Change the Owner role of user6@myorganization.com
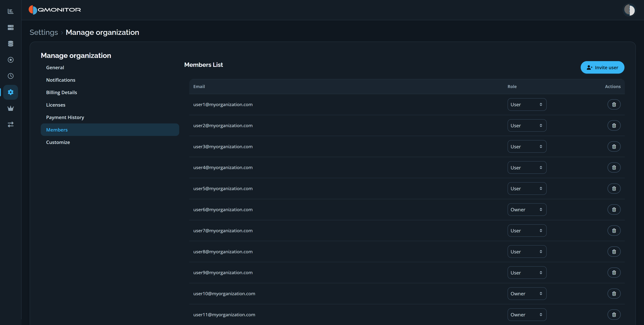 click(x=527, y=209)
